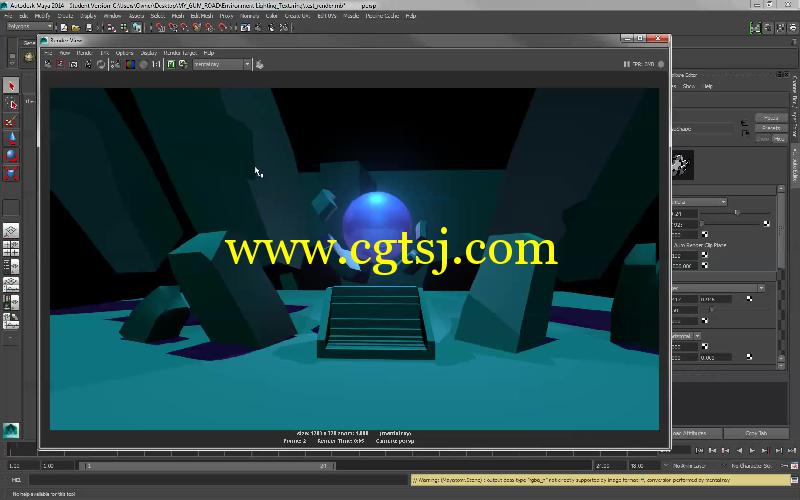
Task: Click the Open Scene folder icon
Action: tap(76, 27)
